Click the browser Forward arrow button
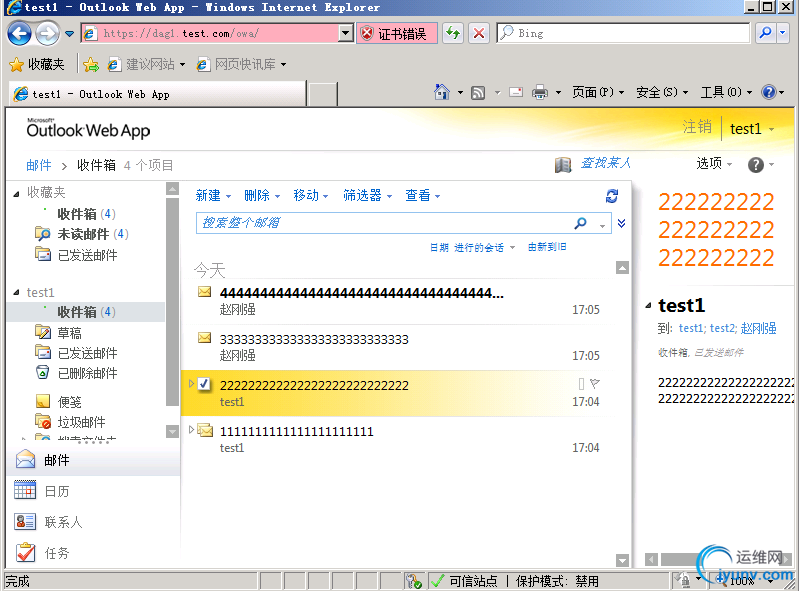 pos(47,34)
